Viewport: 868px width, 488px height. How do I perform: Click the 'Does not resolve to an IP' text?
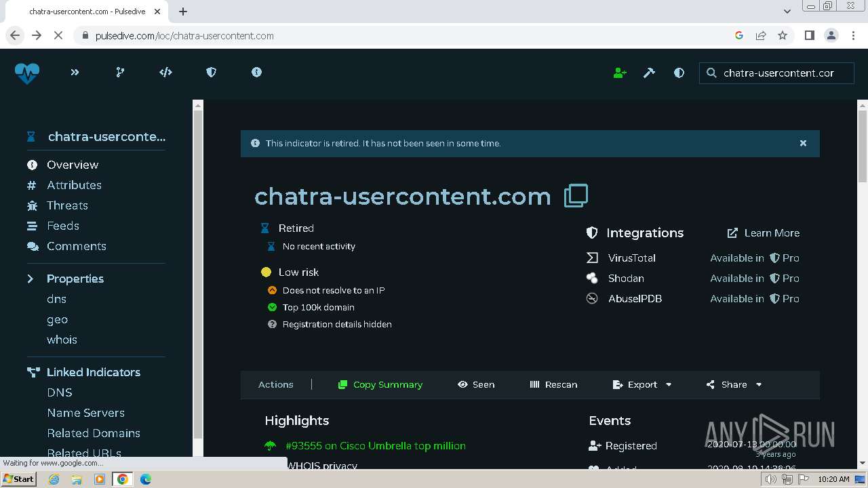(334, 290)
